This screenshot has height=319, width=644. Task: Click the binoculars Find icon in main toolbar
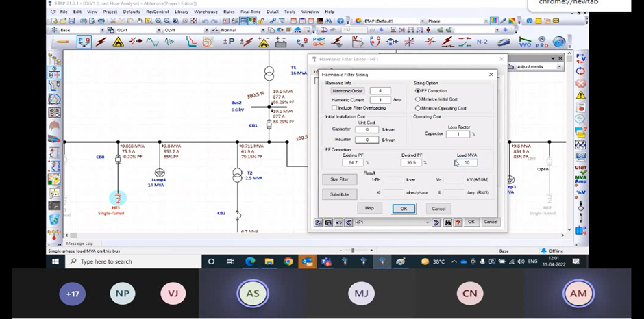point(329,21)
